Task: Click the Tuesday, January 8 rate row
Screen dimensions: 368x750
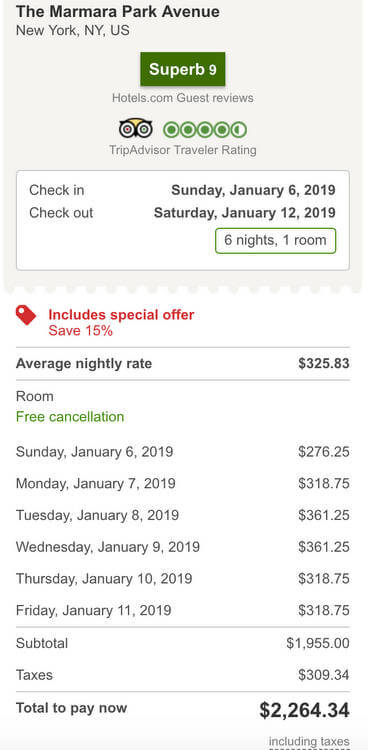Action: (183, 515)
